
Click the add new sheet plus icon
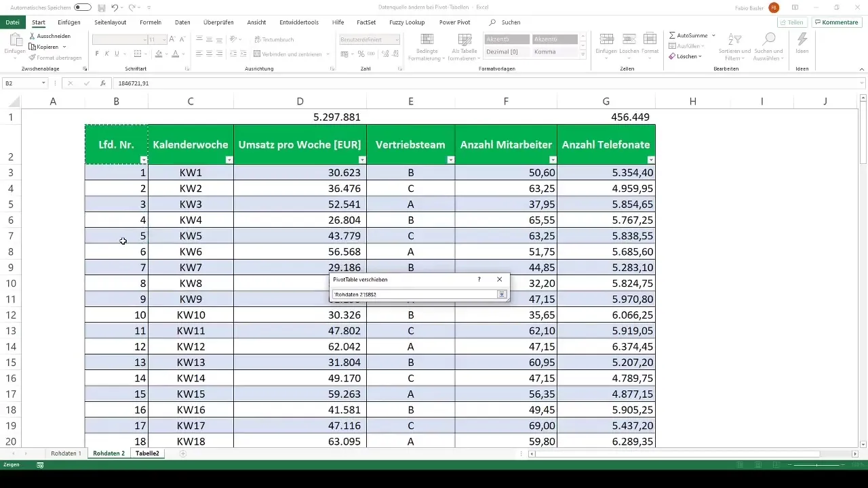[183, 453]
